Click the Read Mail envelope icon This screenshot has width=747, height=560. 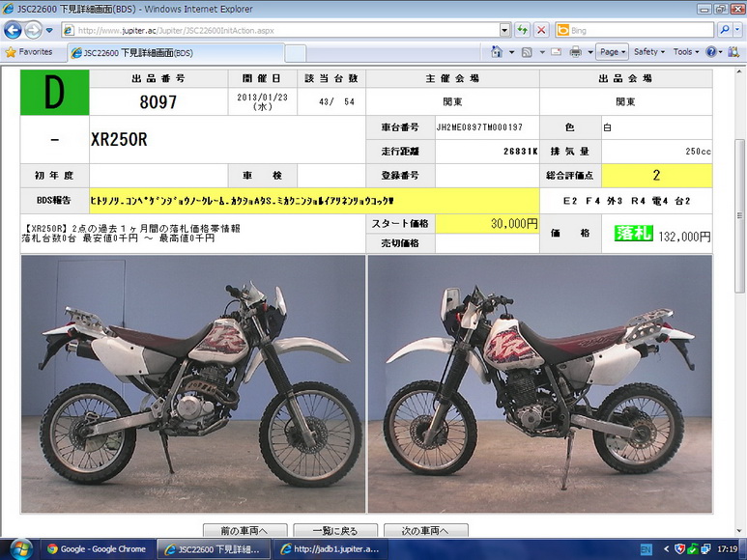pos(556,52)
